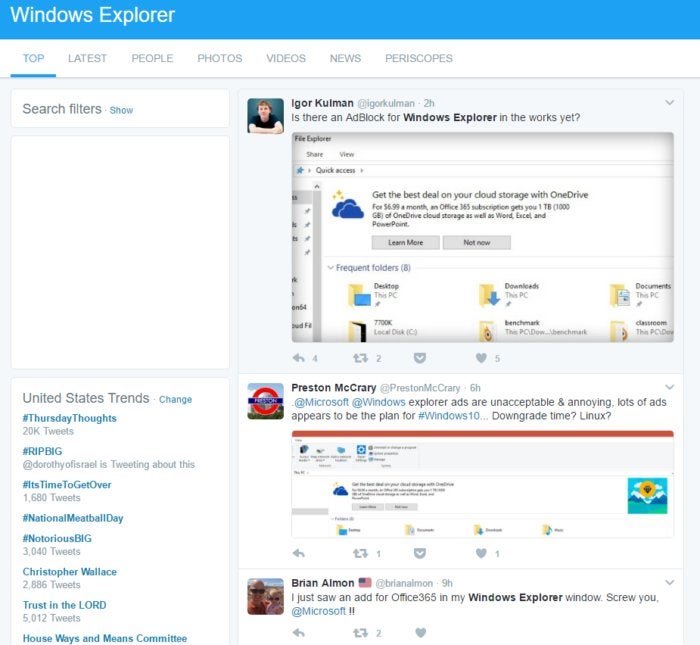Open the @Microsoft mention in Preston's tweet
This screenshot has width=700, height=645.
pyautogui.click(x=321, y=402)
